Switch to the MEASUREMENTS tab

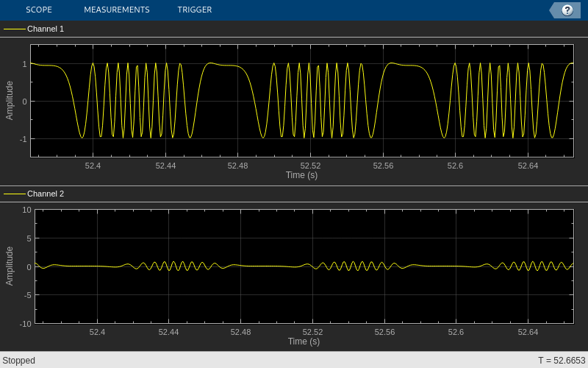pos(117,10)
